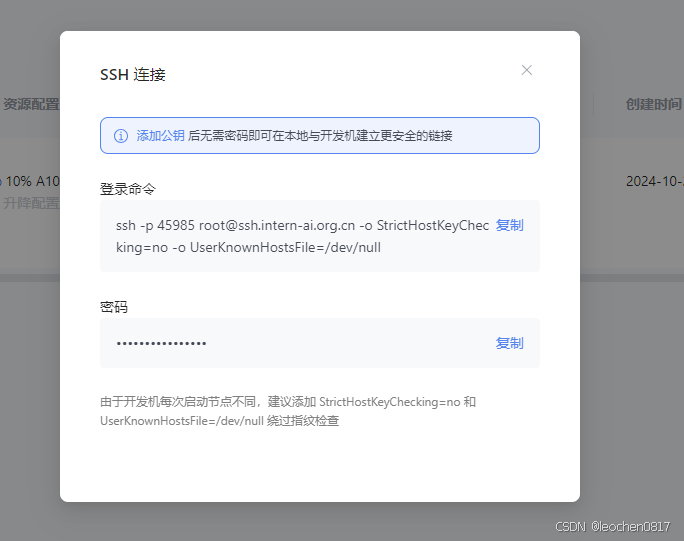The image size is (684, 541).
Task: Click the ssh login command text
Action: click(x=302, y=236)
